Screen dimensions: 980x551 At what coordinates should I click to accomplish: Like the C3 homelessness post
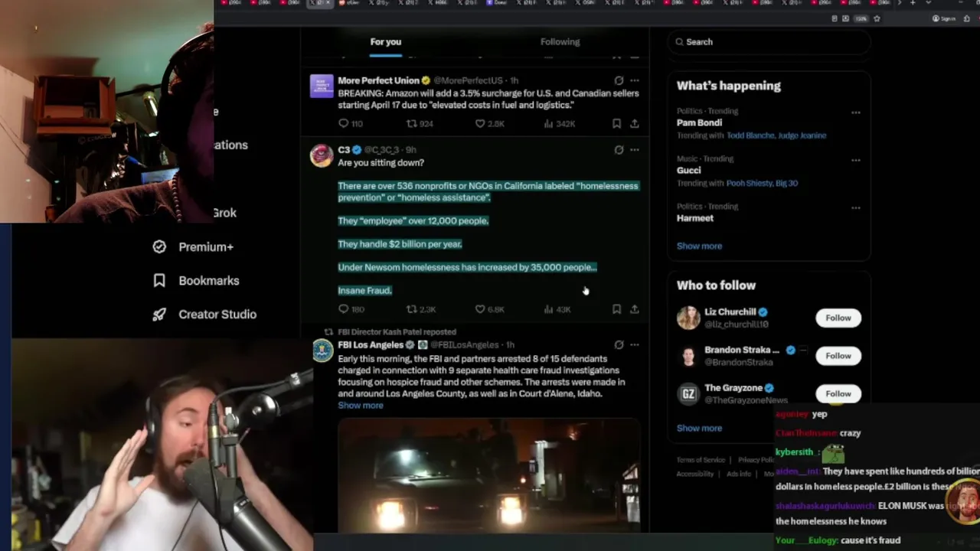tap(489, 309)
